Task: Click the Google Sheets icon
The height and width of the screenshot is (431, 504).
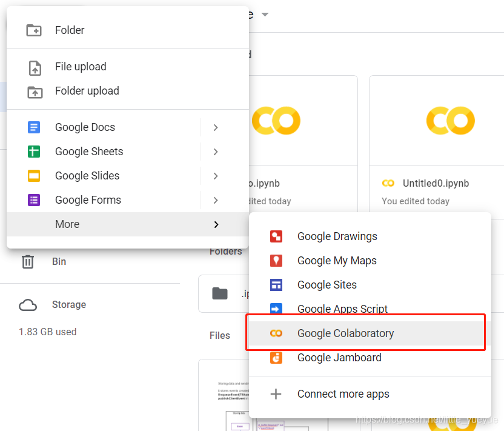Action: click(x=34, y=152)
